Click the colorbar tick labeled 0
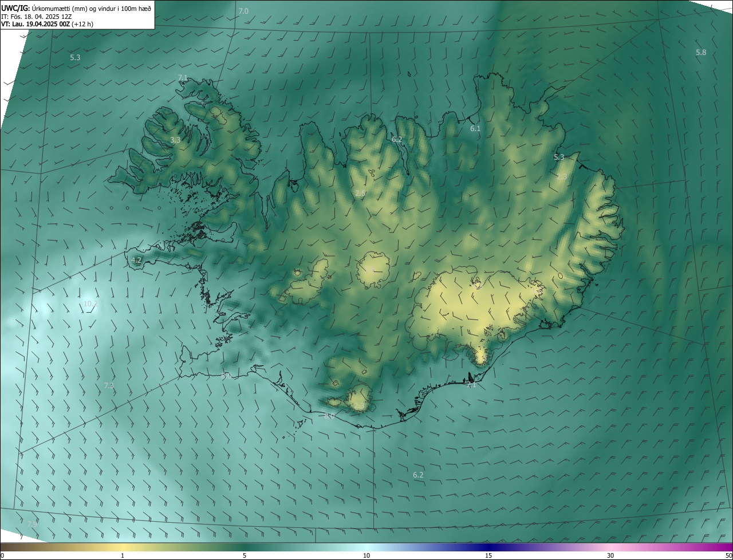733x560 pixels. [x=2, y=556]
